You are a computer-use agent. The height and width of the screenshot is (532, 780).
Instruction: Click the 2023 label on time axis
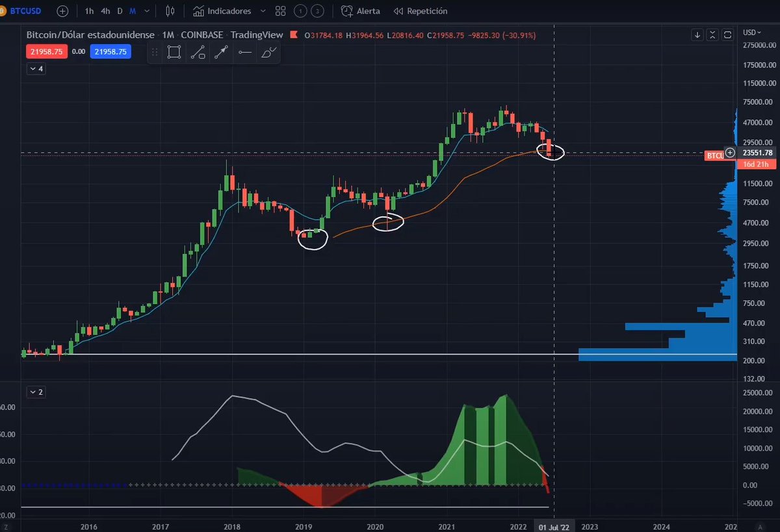[x=590, y=526]
